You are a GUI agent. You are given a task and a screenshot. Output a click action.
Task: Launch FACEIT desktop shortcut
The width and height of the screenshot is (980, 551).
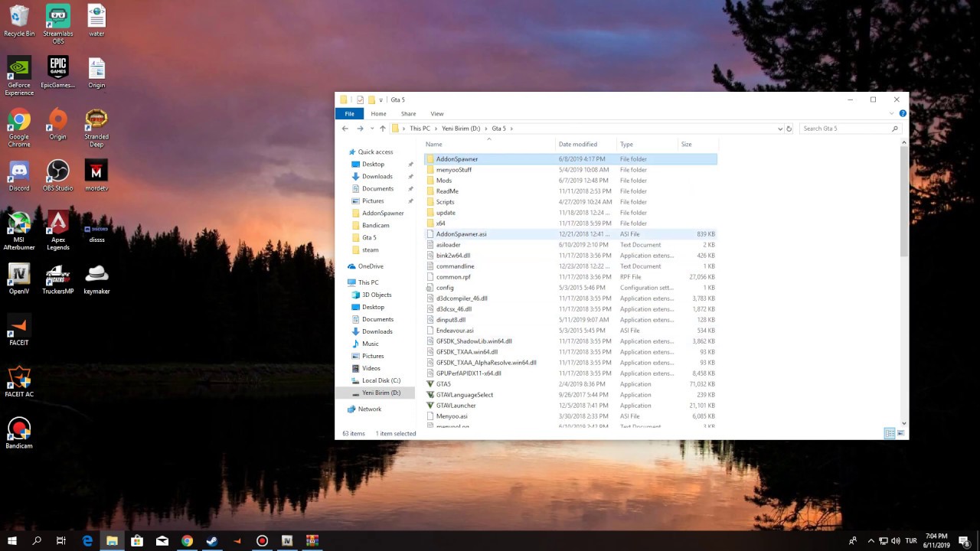[x=19, y=330]
